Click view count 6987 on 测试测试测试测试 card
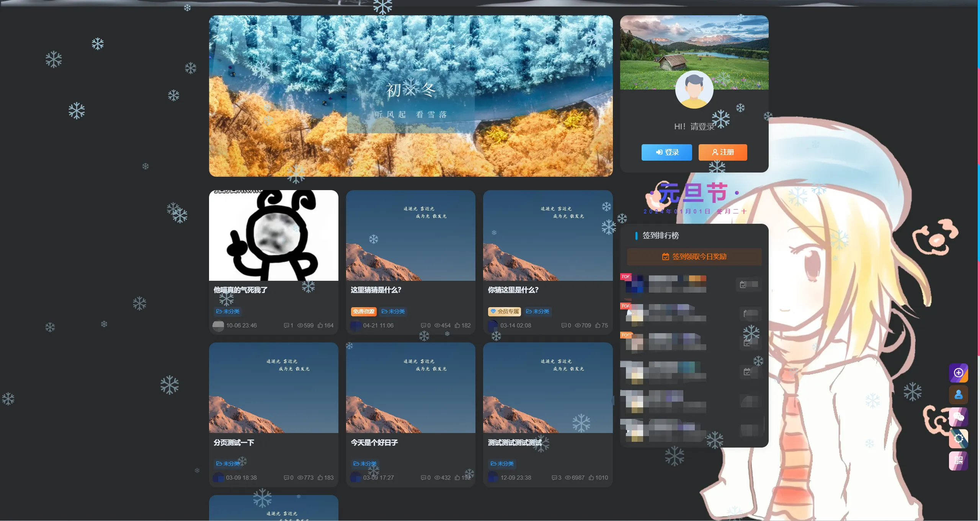 [575, 478]
